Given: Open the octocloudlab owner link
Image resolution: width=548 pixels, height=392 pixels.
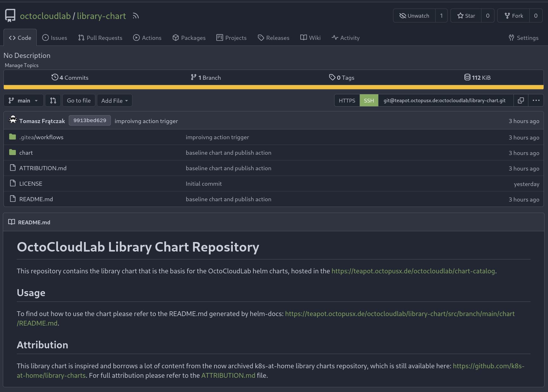Looking at the screenshot, I should click(45, 16).
